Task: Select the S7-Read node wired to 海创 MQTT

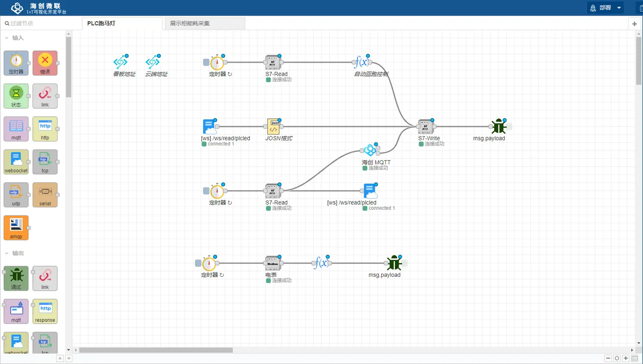Action: coord(273,191)
